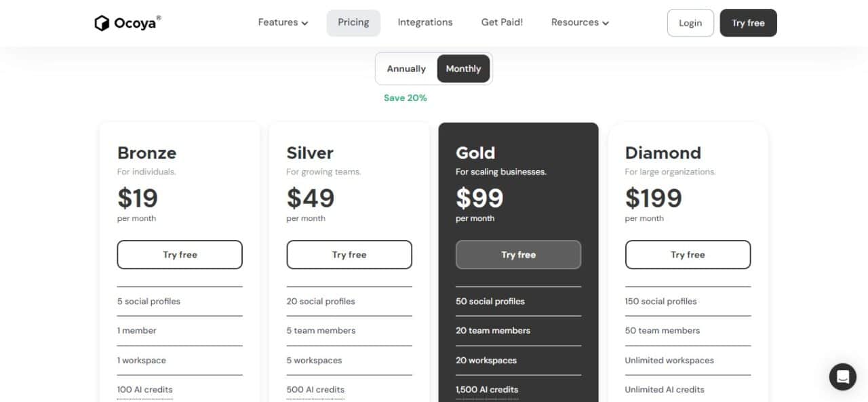Expand the Features dropdown chevron
This screenshot has height=402, width=868.
(305, 23)
